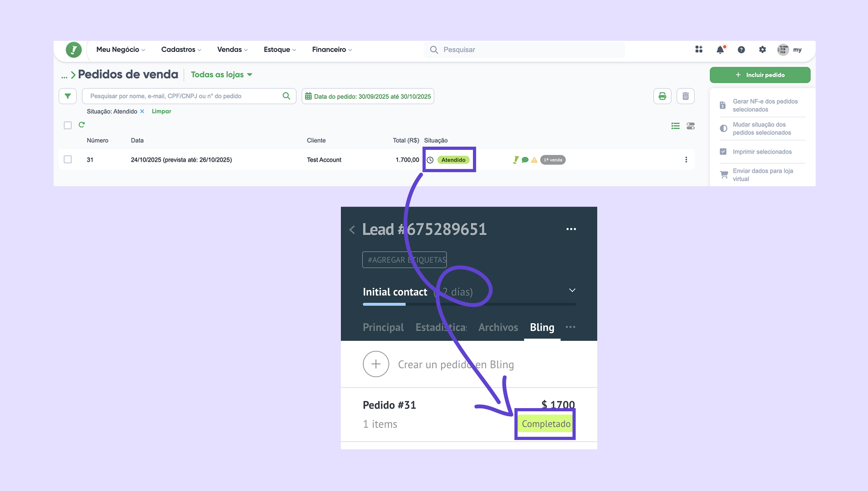Select the checkbox for order 31
The width and height of the screenshot is (868, 491).
(68, 159)
